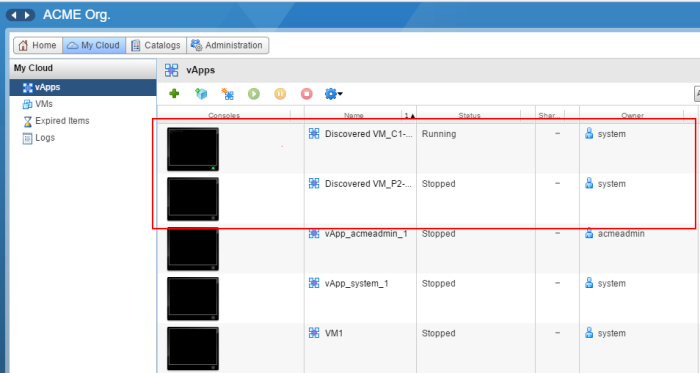Select vApps in My Cloud sidebar
The height and width of the screenshot is (373, 700).
[x=83, y=87]
